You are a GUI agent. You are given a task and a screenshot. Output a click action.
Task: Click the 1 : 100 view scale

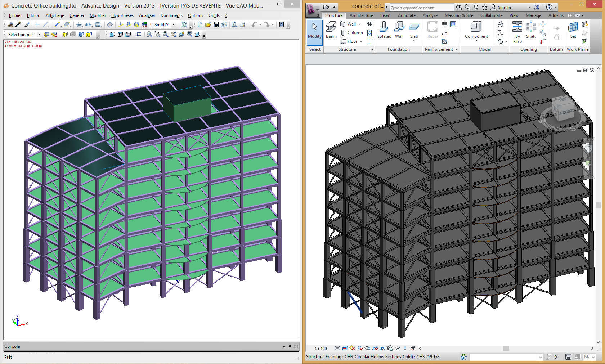(321, 349)
